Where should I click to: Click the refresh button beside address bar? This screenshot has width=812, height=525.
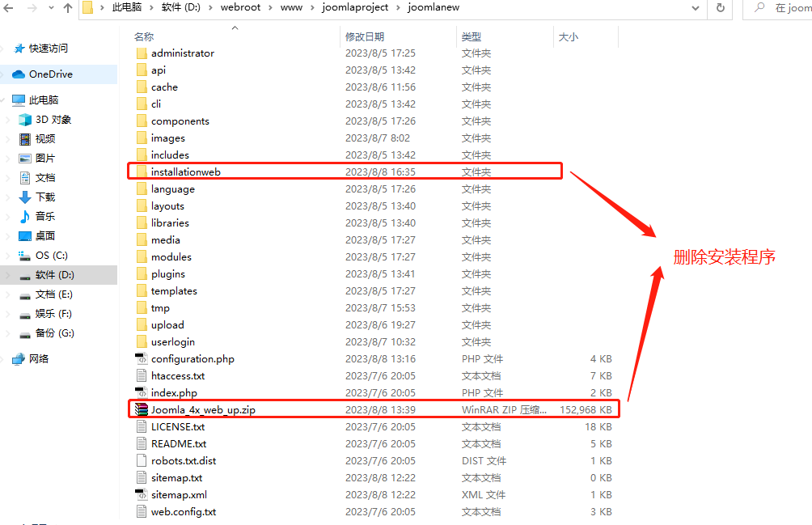[720, 8]
